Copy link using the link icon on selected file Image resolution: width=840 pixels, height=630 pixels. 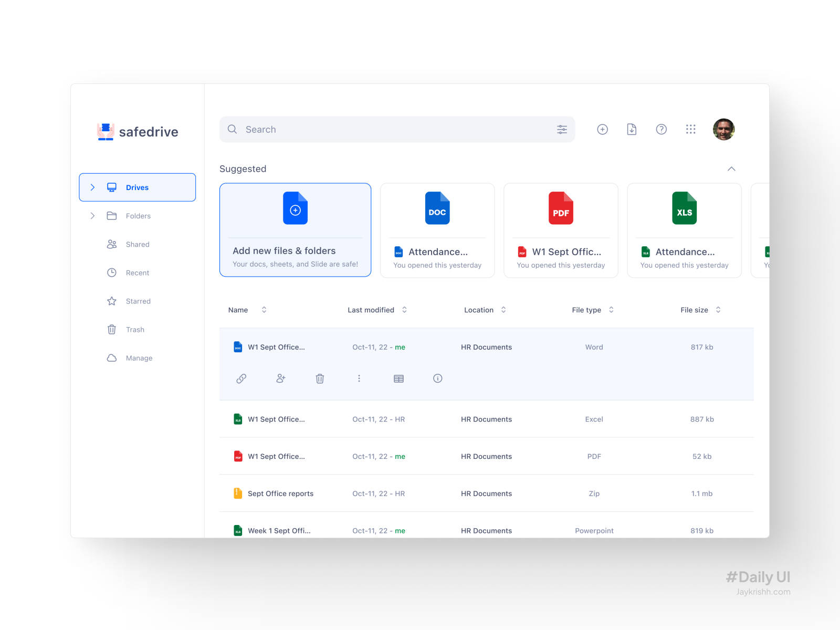(x=241, y=378)
